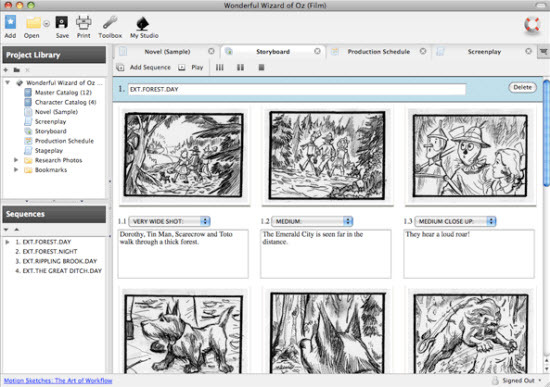Image resolution: width=550 pixels, height=387 pixels.
Task: Switch to the Novel (Sample) tab
Action: (167, 52)
